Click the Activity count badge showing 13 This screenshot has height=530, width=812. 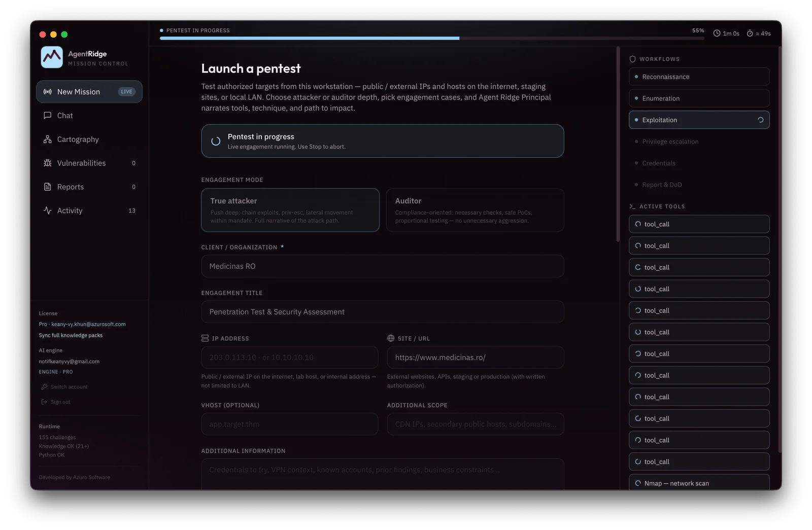[x=132, y=211]
